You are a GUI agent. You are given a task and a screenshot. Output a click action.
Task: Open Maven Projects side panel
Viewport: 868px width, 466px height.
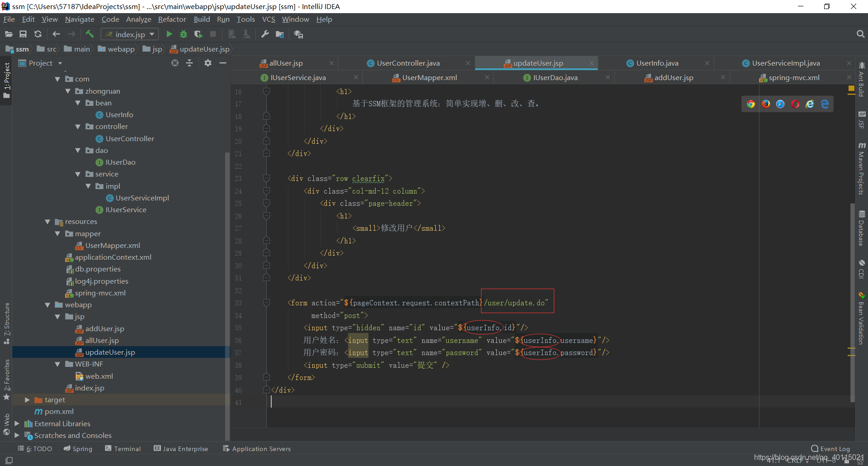pos(862,169)
